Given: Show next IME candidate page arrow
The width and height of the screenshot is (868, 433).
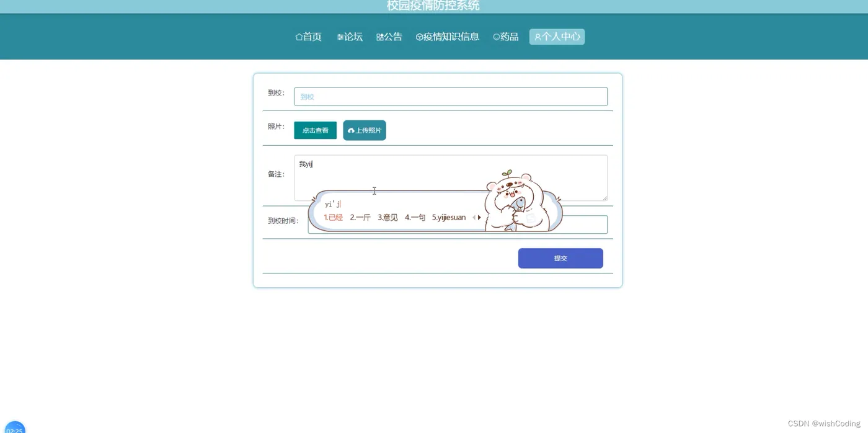Looking at the screenshot, I should [479, 218].
